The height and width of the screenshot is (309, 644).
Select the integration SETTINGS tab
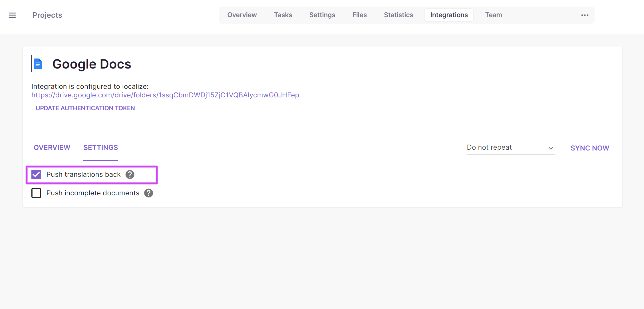click(x=100, y=148)
